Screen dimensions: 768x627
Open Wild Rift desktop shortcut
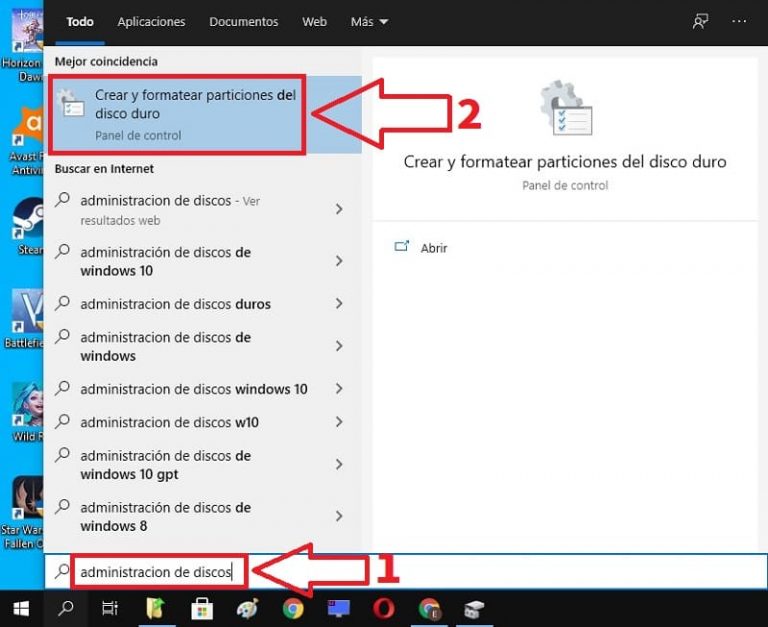coord(28,411)
